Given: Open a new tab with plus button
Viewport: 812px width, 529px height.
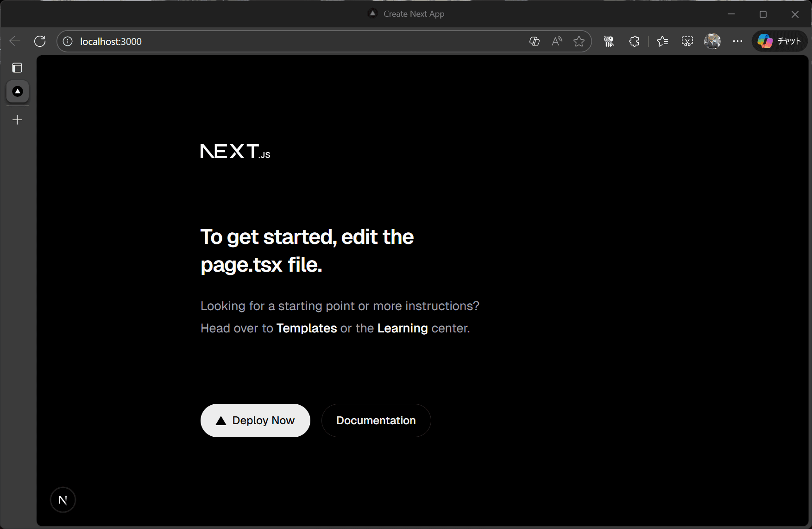Looking at the screenshot, I should [17, 120].
